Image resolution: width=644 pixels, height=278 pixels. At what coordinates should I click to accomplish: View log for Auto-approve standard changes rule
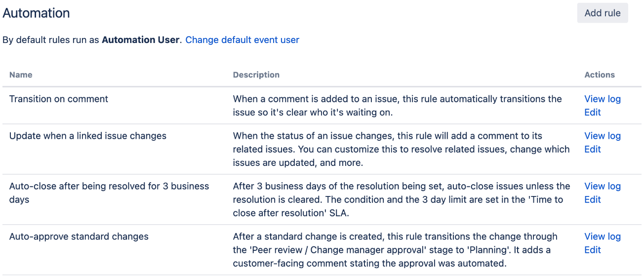tap(603, 237)
